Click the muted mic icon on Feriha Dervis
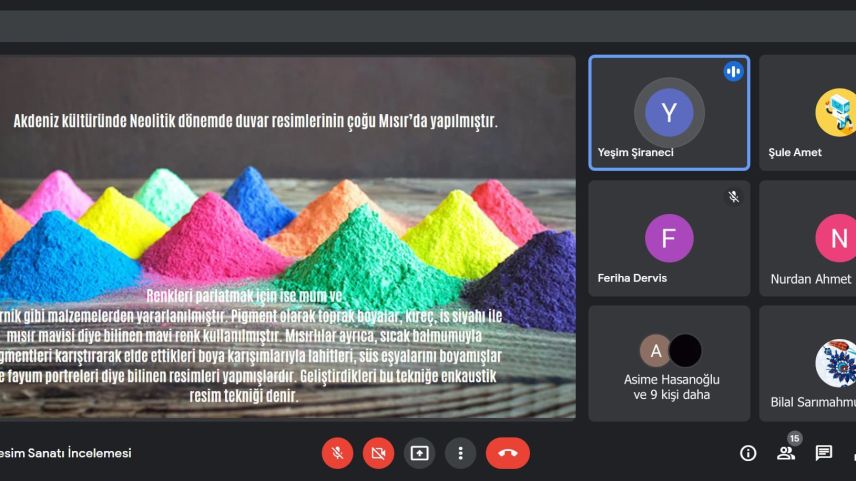This screenshot has width=856, height=481. coord(733,197)
